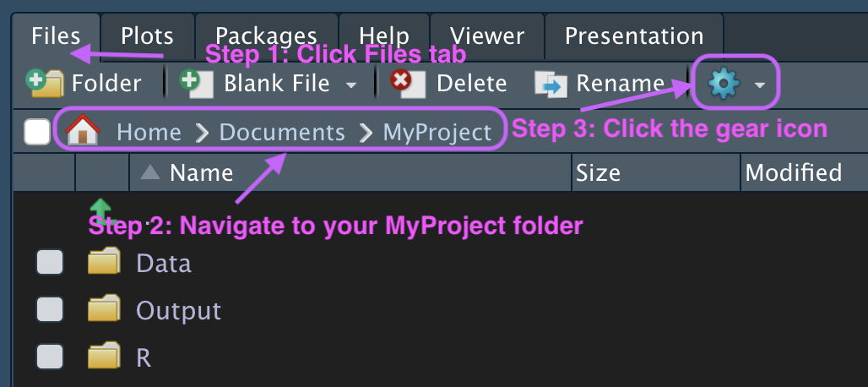The image size is (868, 387).
Task: Check the box next to Data
Action: tap(50, 264)
